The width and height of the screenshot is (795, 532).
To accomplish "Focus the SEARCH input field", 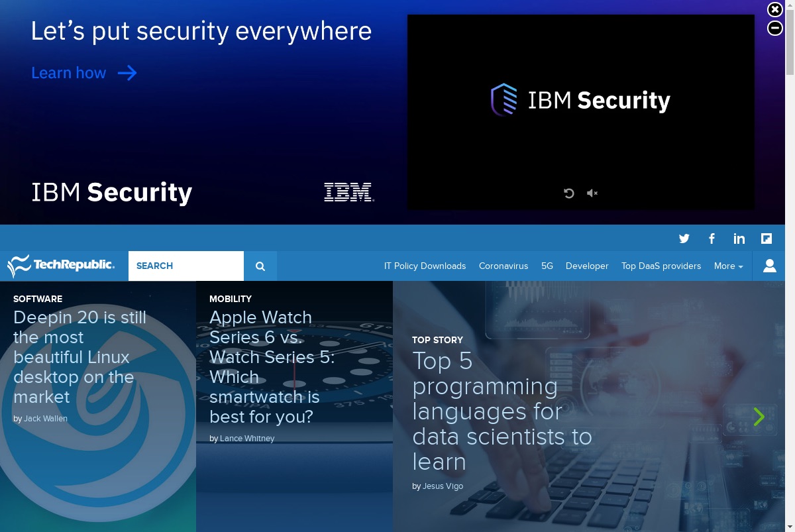I will (x=186, y=266).
